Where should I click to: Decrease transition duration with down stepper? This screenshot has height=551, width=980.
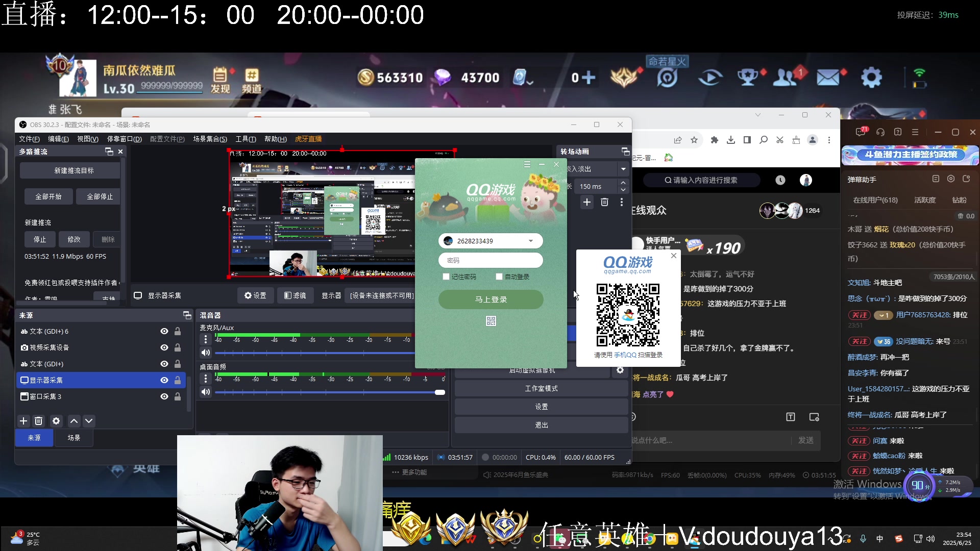pos(623,190)
